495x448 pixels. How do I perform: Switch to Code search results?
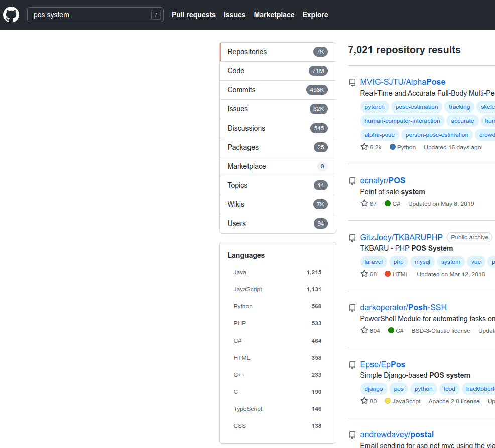pyautogui.click(x=278, y=71)
